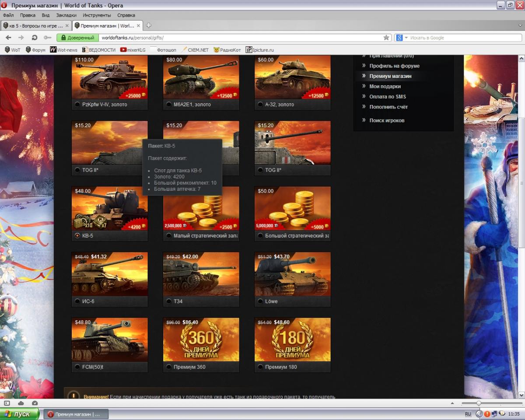The image size is (525, 420).
Task: Select the ИС-6 radio button
Action: click(78, 301)
